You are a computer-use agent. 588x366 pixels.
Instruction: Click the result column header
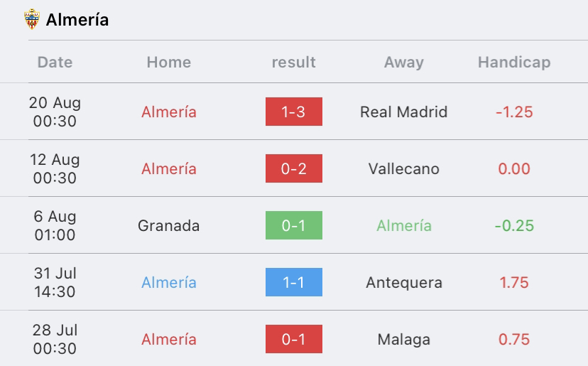pos(293,62)
